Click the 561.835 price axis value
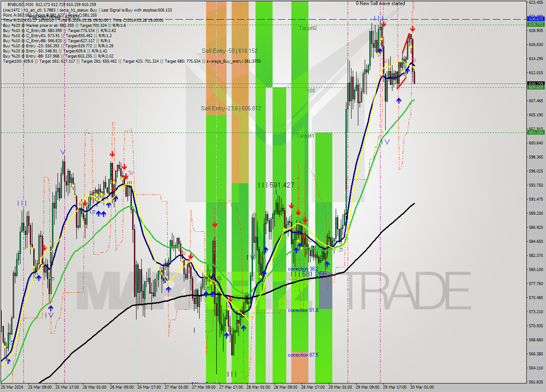Viewport: 546px width, 392px height. coord(536,382)
